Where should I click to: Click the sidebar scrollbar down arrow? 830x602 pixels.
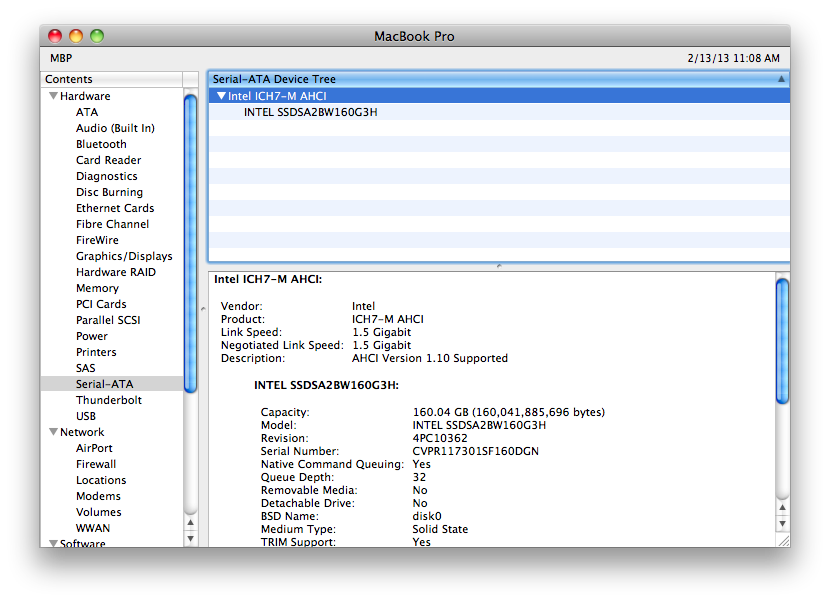pos(191,539)
